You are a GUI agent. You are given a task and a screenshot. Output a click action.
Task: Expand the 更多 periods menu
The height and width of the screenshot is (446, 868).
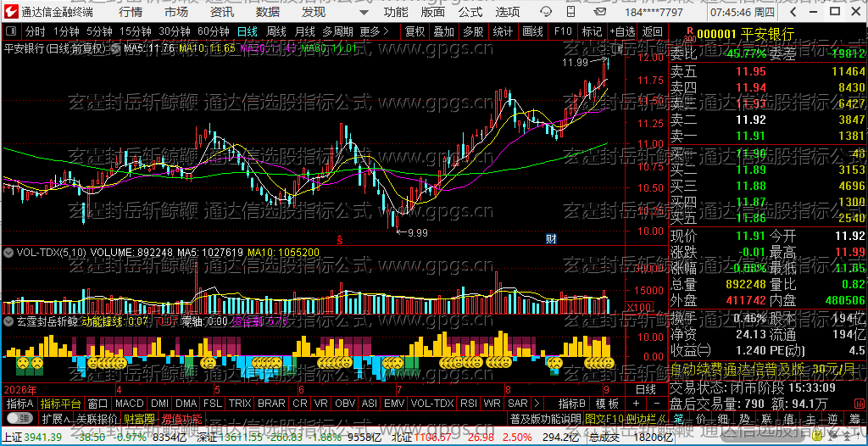tap(374, 31)
